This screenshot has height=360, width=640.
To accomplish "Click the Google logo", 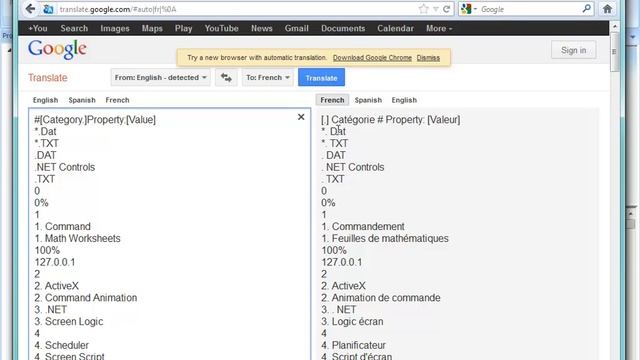I will coord(57,49).
